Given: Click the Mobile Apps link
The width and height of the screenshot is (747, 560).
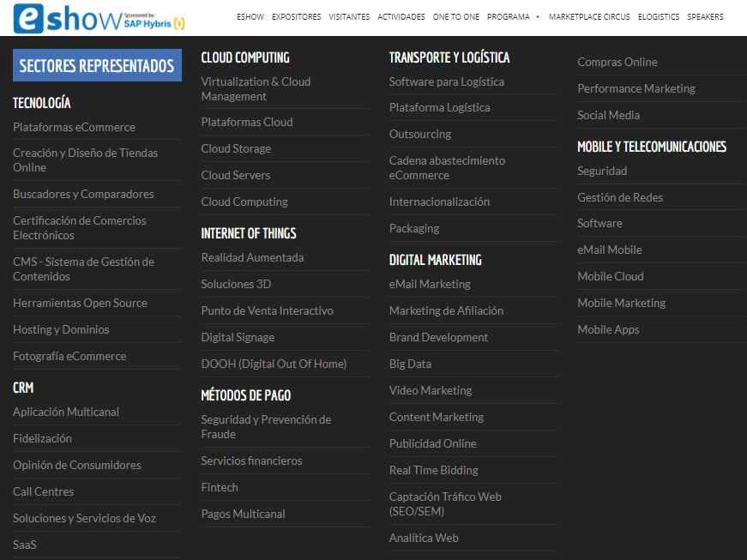Looking at the screenshot, I should tap(608, 329).
